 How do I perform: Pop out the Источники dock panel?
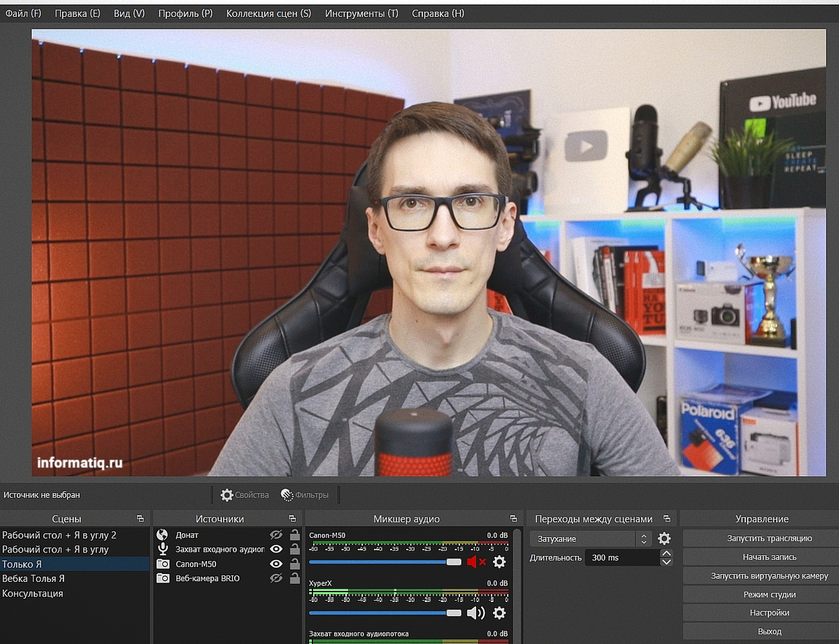pyautogui.click(x=292, y=519)
